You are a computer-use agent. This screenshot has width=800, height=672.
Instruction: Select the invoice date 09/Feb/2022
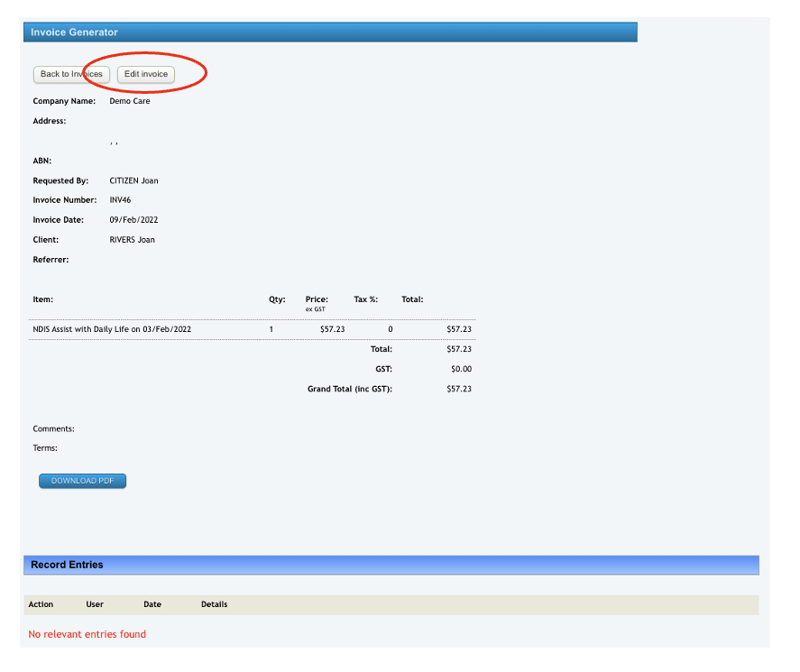tap(133, 220)
